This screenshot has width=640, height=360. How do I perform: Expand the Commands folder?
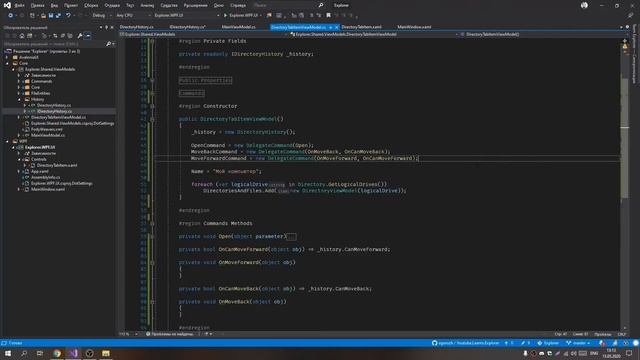19,81
